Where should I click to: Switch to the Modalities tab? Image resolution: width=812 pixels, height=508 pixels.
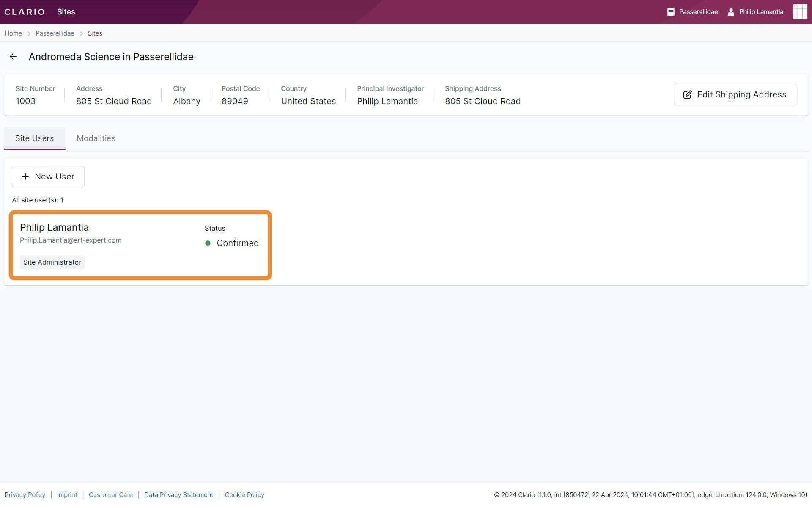(96, 138)
